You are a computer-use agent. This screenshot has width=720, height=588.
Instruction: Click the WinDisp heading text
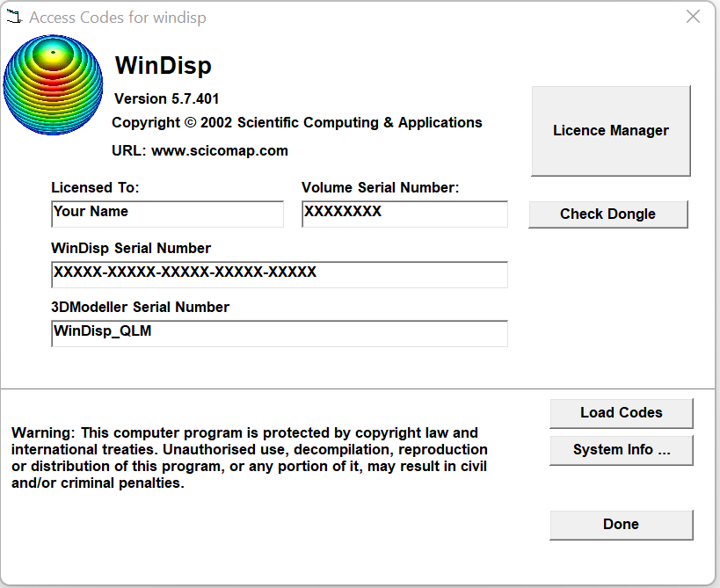tap(163, 65)
